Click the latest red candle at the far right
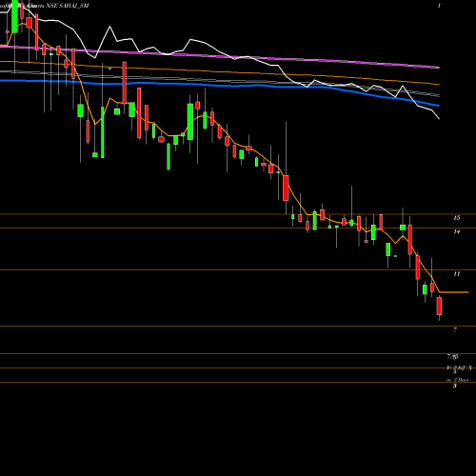 click(439, 306)
